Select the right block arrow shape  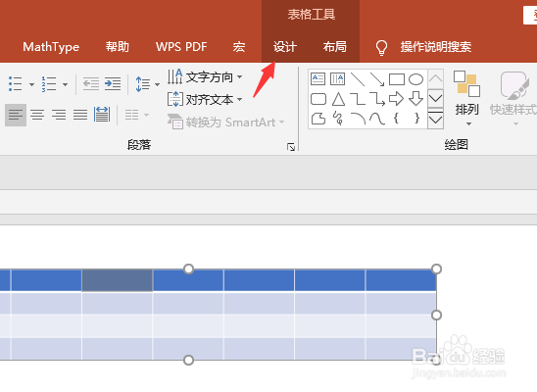pyautogui.click(x=397, y=99)
